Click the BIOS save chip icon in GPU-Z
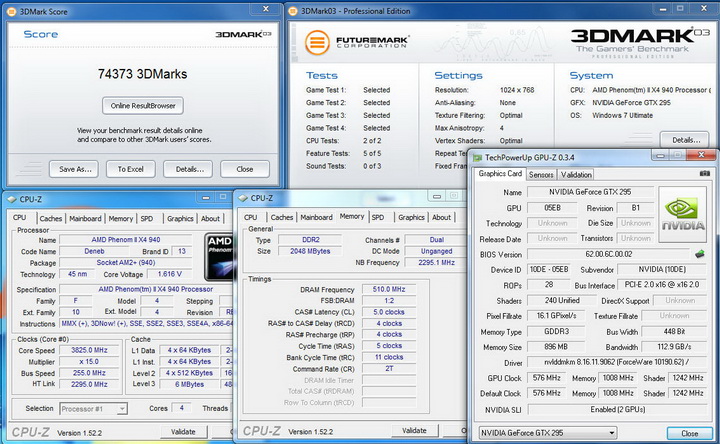This screenshot has height=444, width=720. point(700,254)
